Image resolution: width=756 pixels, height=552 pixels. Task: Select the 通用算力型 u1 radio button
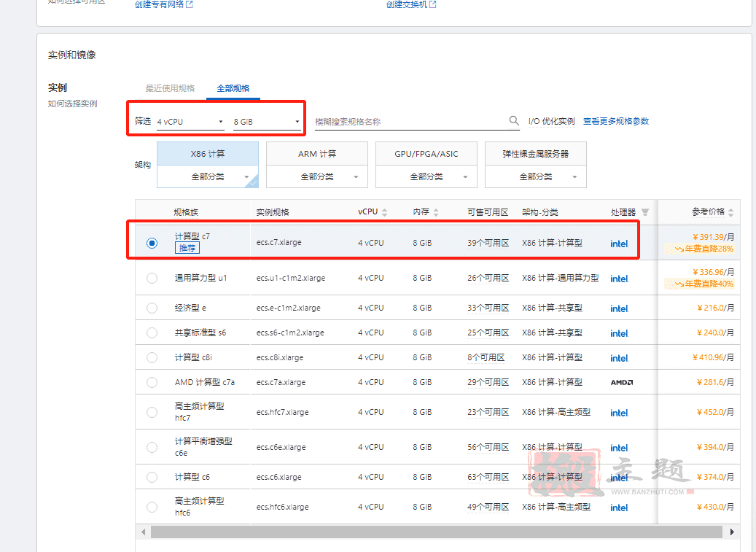pyautogui.click(x=152, y=278)
